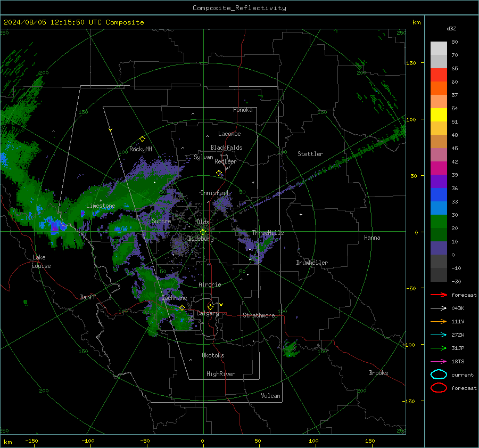
Task: Click the Hanna town label
Action: [372, 238]
